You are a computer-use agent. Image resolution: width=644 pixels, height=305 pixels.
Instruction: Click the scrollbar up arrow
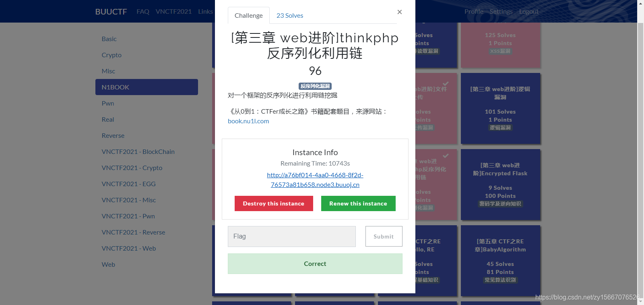[640, 3]
